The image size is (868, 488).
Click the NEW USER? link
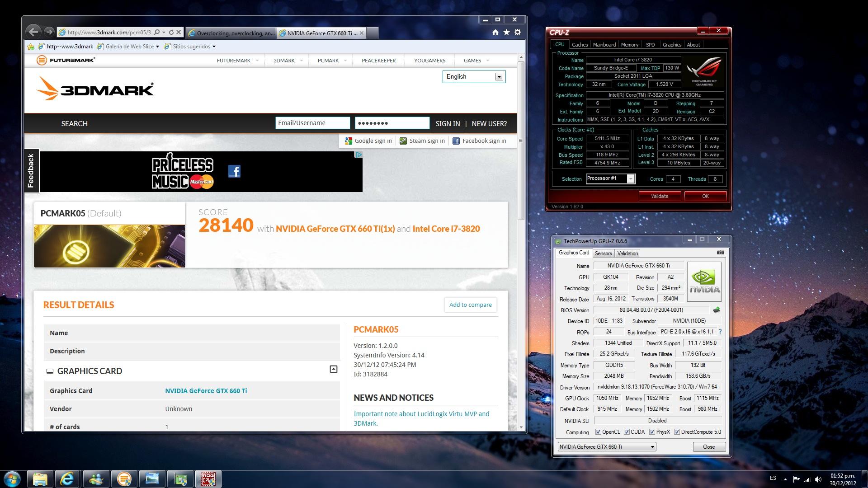[489, 123]
